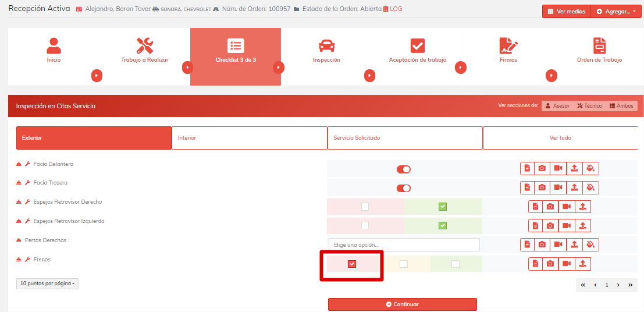Toggle Facia Delantera switch
The height and width of the screenshot is (312, 644).
point(404,169)
